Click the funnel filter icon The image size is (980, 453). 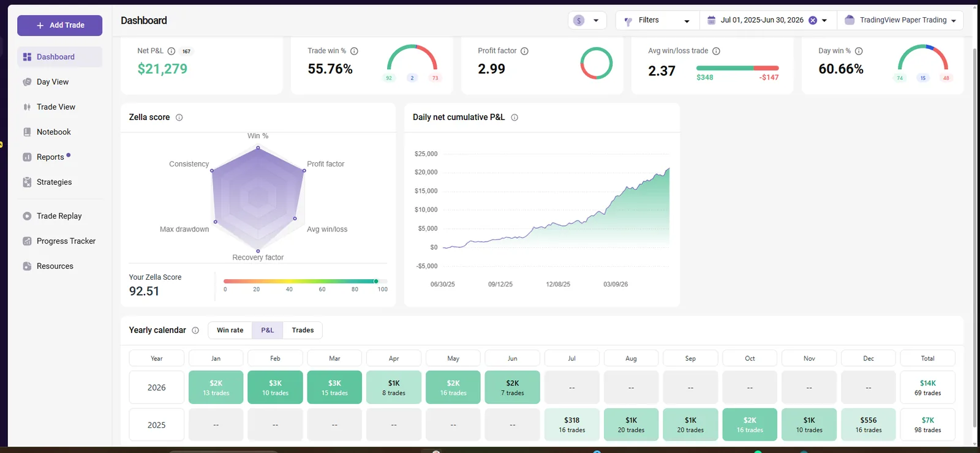tap(628, 21)
